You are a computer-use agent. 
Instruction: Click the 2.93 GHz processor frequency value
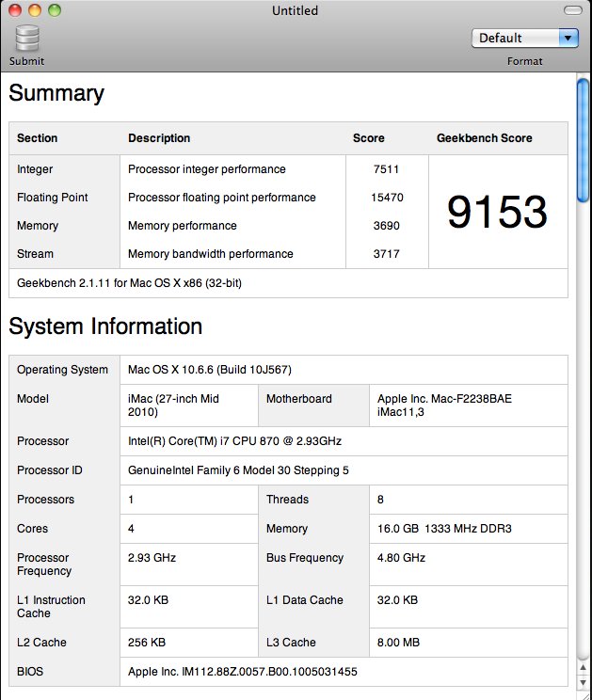click(x=152, y=558)
